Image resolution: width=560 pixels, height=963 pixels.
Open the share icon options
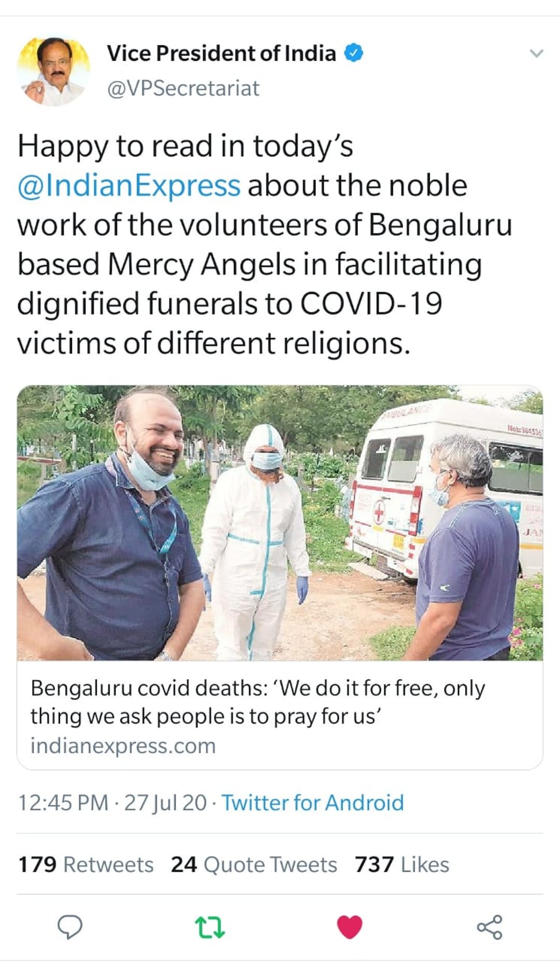click(x=490, y=927)
